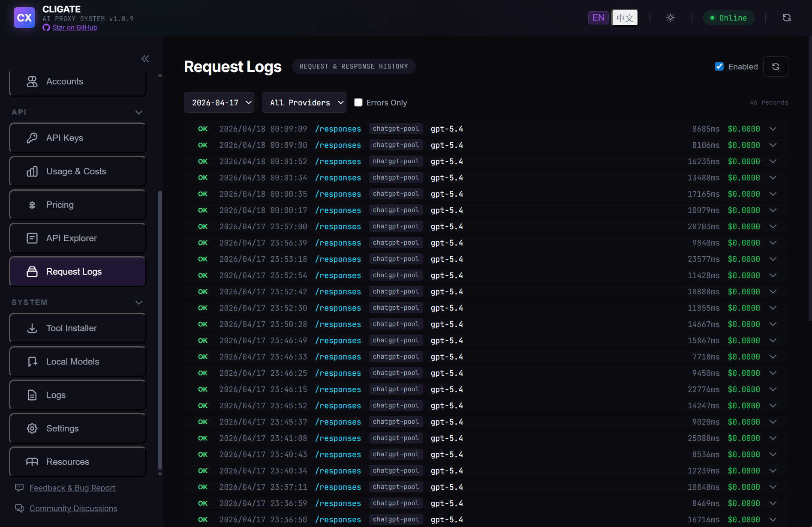812x527 pixels.
Task: Open the Accounts page
Action: pyautogui.click(x=78, y=81)
